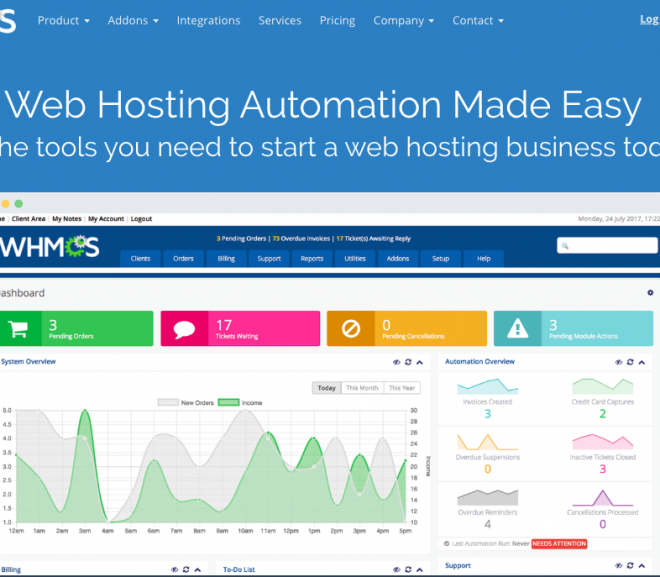Open the Setup menu tab

(x=441, y=258)
